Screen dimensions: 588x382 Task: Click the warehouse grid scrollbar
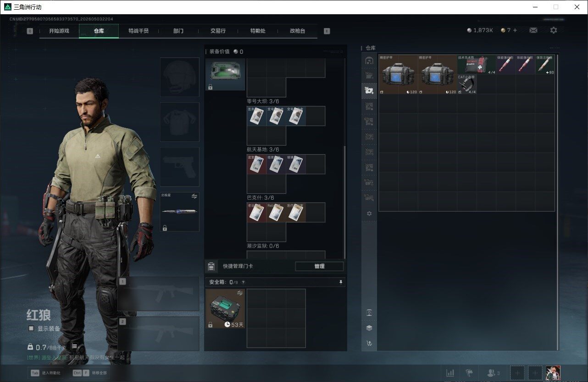click(x=557, y=203)
